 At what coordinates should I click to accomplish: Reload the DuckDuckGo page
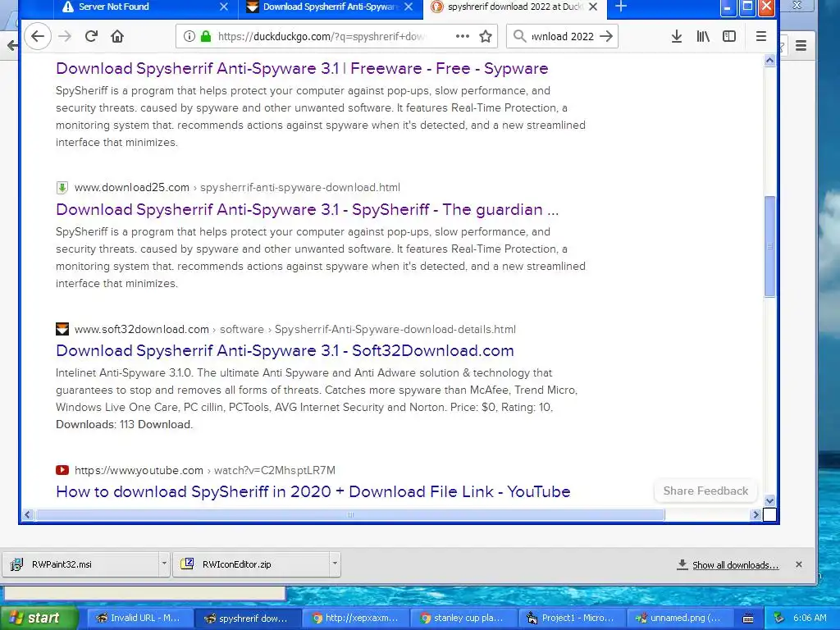tap(91, 36)
